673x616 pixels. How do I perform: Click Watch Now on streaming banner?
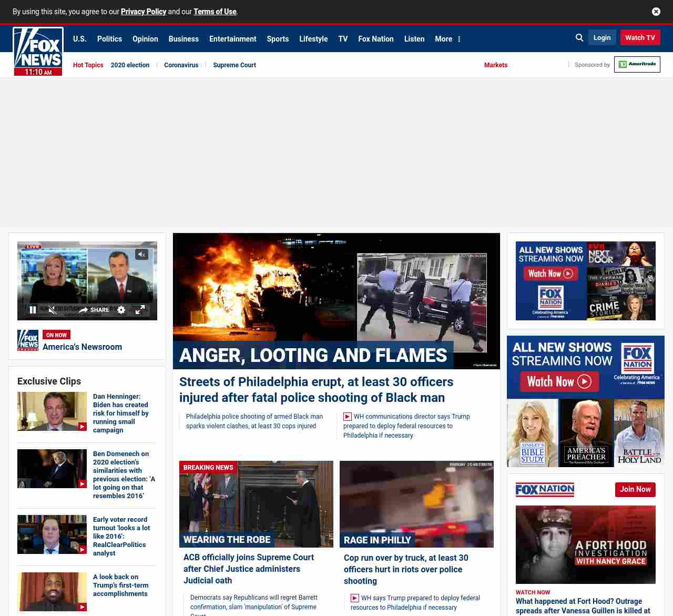click(x=559, y=381)
